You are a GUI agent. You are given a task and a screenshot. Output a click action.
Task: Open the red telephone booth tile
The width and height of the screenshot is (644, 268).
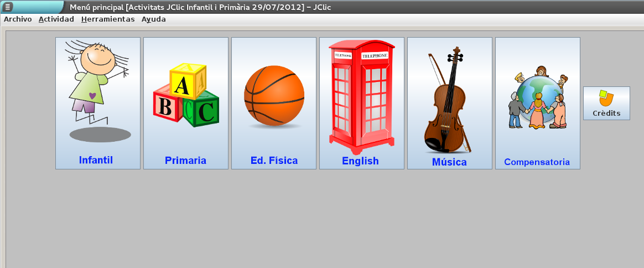[x=361, y=97]
